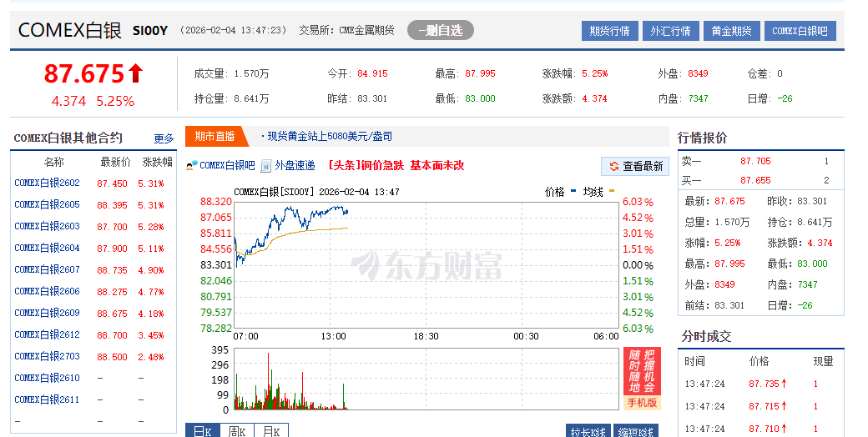Open 手机版 mobile ad banner
Screen dimensions: 868x437
pos(642,379)
